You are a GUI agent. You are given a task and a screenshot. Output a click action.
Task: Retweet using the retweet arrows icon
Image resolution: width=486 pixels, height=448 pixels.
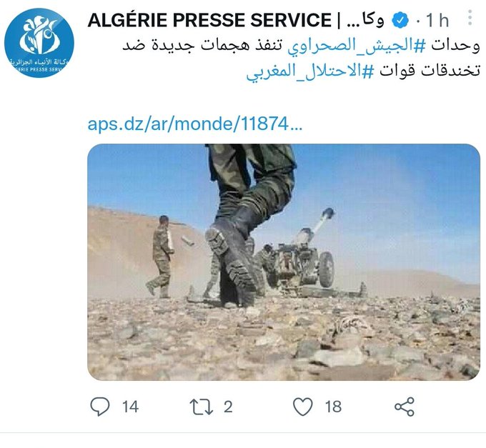(202, 407)
